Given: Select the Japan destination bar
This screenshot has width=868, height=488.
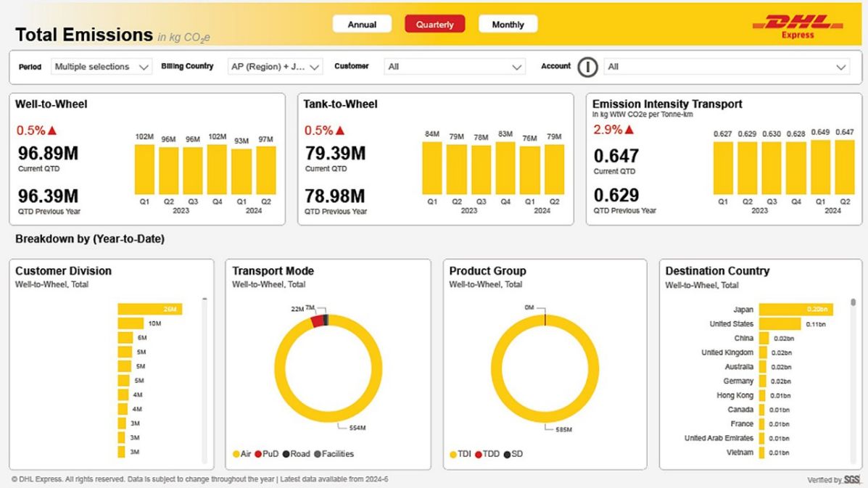Looking at the screenshot, I should (795, 310).
